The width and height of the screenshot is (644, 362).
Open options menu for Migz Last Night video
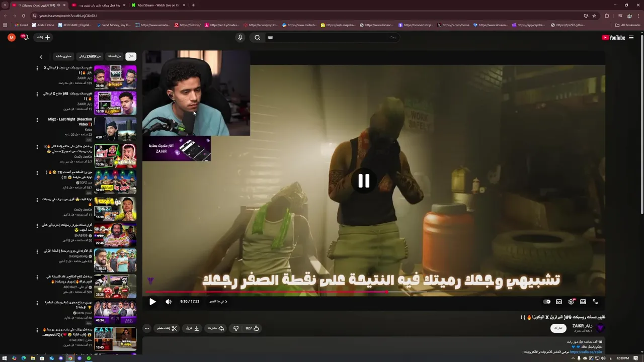click(37, 120)
